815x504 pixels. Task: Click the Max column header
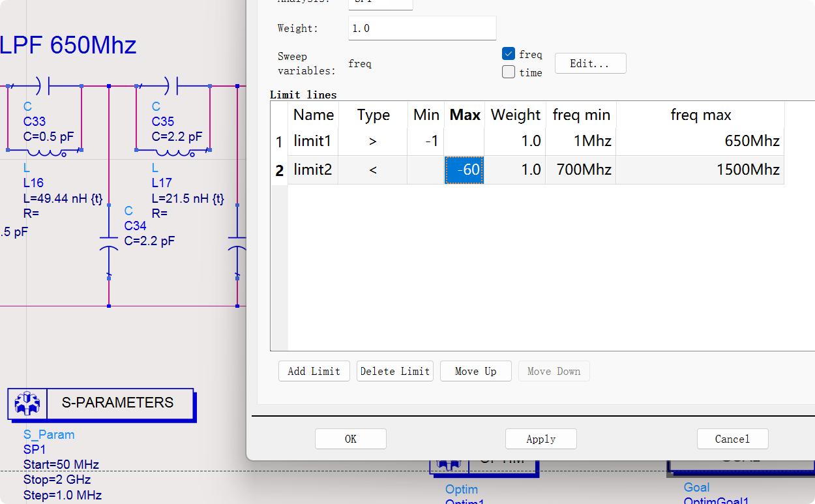tap(464, 115)
